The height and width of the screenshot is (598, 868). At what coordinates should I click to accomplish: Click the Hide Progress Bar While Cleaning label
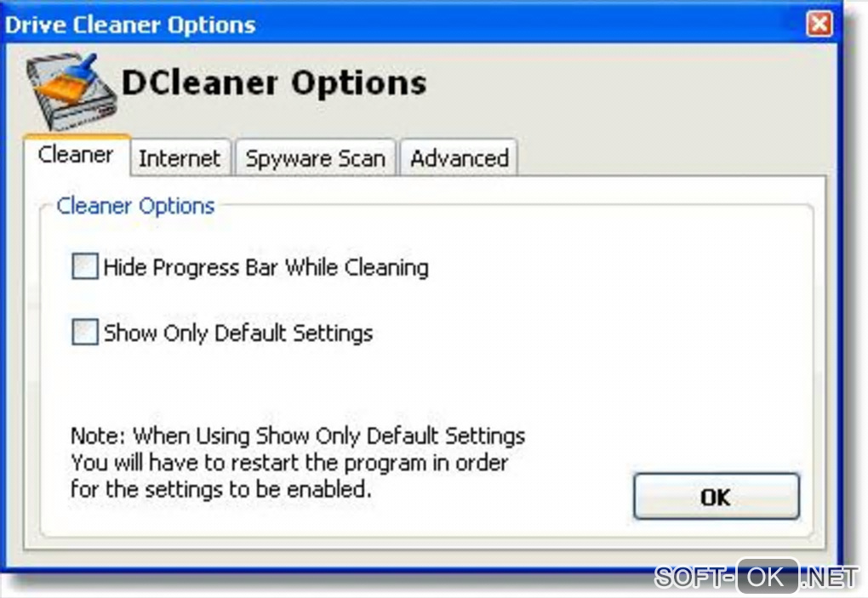click(266, 268)
